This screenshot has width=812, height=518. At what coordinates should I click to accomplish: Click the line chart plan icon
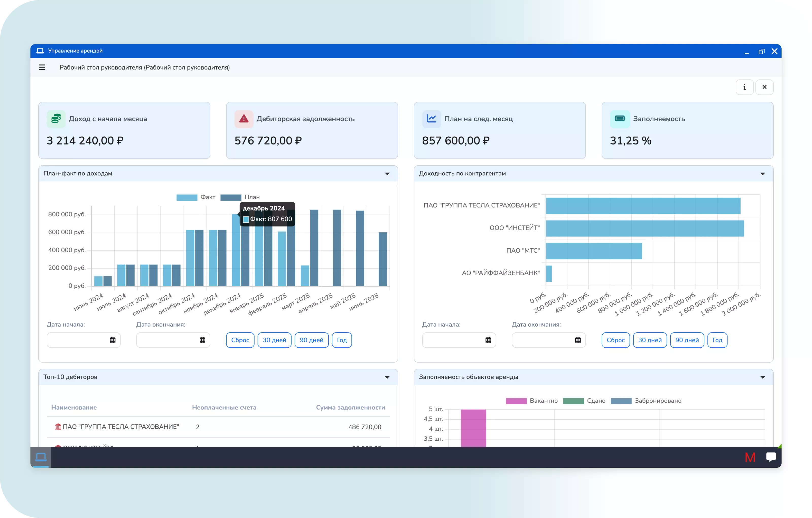(431, 119)
